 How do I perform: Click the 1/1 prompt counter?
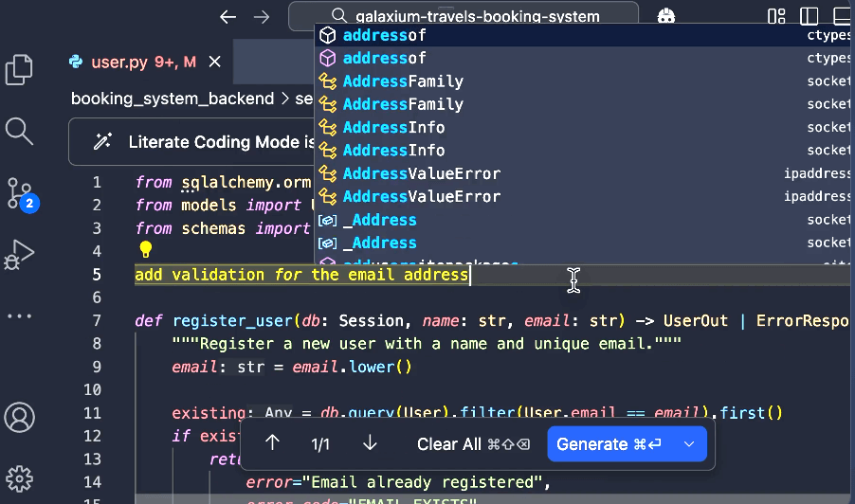[x=320, y=444]
